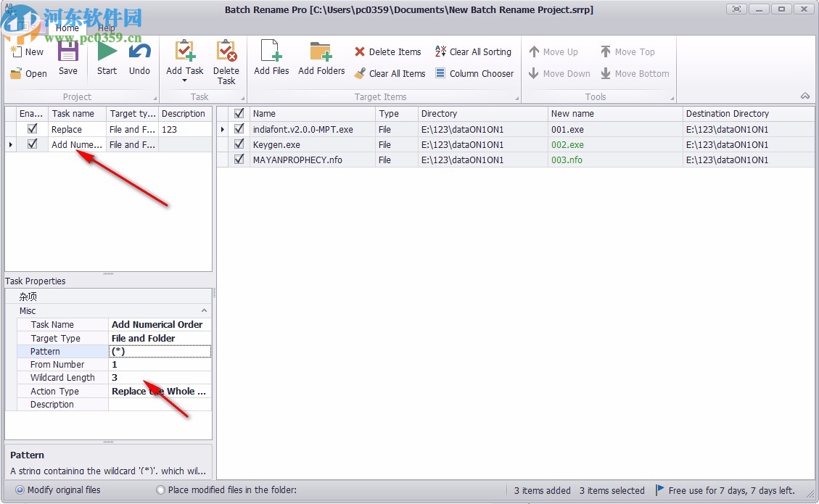This screenshot has height=504, width=819.
Task: Collapse the ribbon with the chevron
Action: pos(805,96)
